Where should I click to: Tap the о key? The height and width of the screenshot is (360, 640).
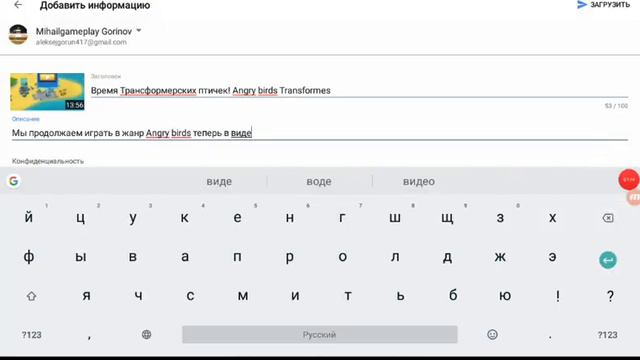[342, 257]
